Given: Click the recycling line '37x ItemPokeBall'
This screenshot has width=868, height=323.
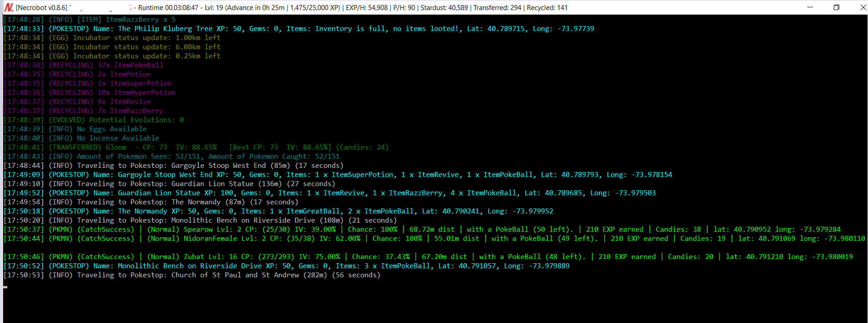Looking at the screenshot, I should [x=83, y=65].
